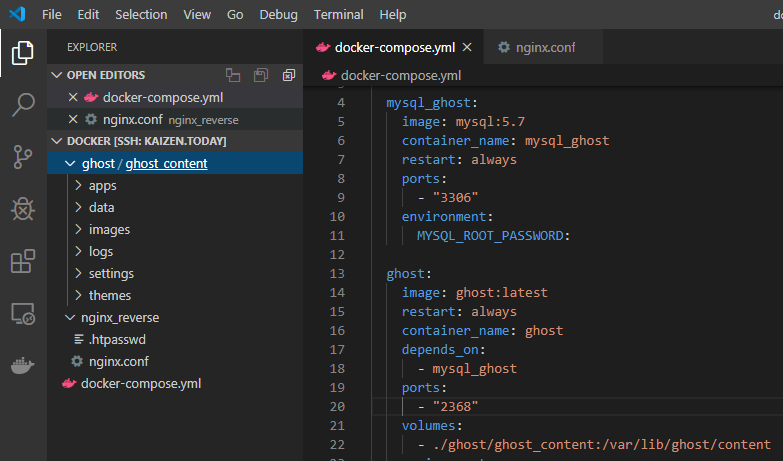Viewport: 783px width, 461px height.
Task: Open the Debug view with bug icon
Action: pyautogui.click(x=23, y=209)
